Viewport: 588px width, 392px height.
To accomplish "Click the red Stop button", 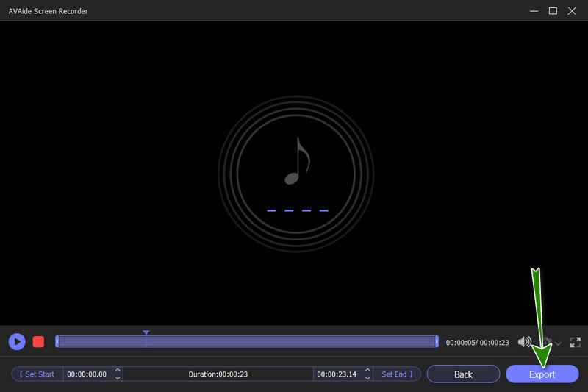I will 38,342.
